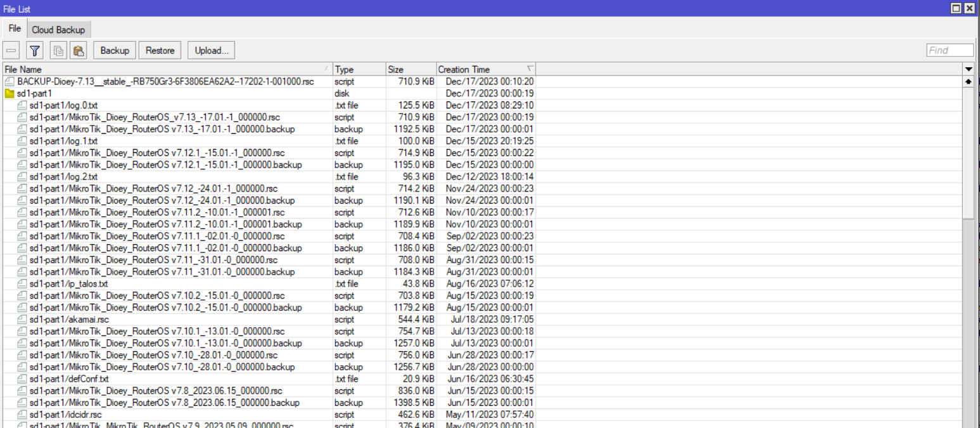Switch to the Cloud Backup tab
This screenshot has height=428, width=980.
(58, 30)
